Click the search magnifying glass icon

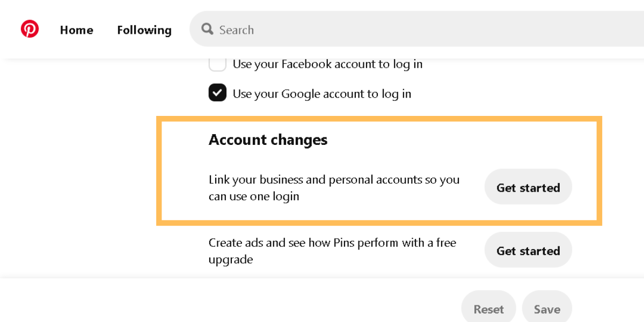(x=207, y=29)
